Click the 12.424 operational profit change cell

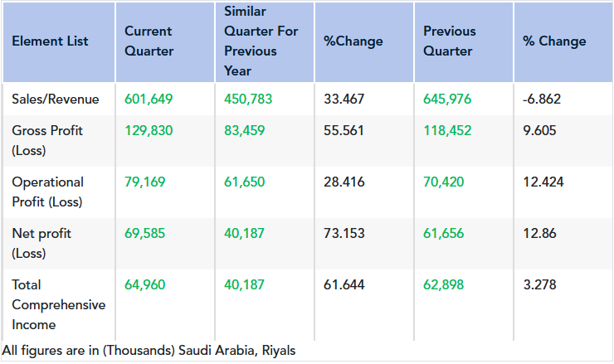[x=543, y=182]
